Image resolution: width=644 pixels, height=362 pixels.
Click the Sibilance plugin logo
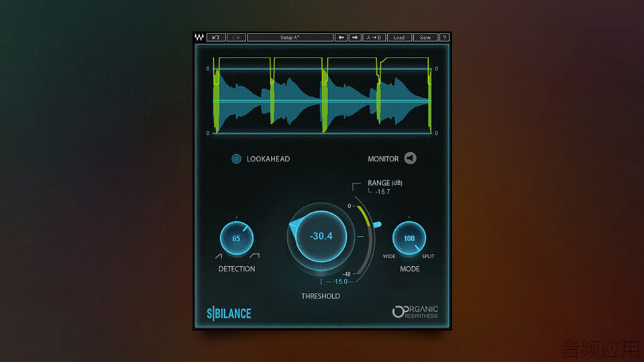(229, 314)
